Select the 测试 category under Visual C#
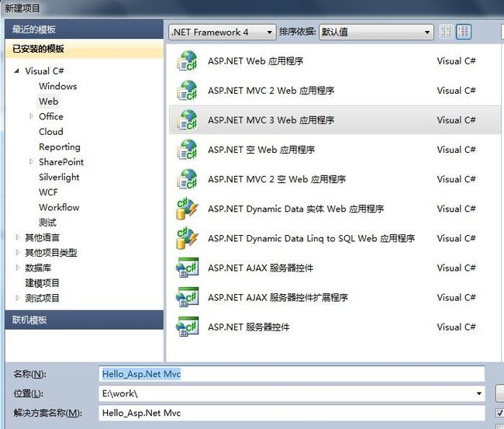Viewport: 504px width, 429px height. [x=47, y=222]
